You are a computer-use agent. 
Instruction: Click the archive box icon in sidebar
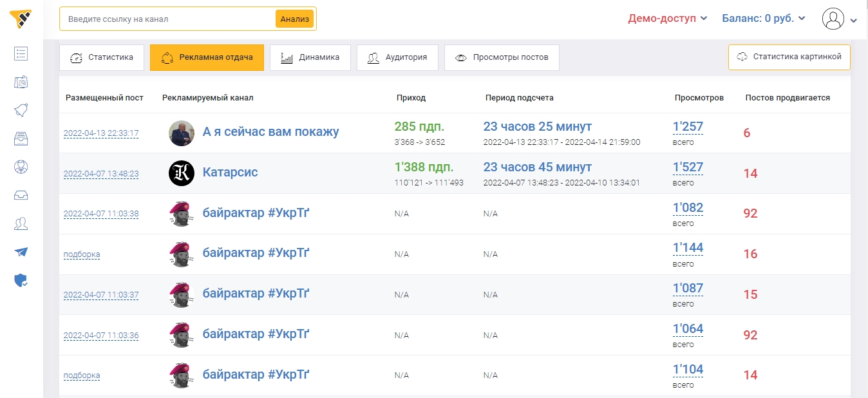coord(21,138)
